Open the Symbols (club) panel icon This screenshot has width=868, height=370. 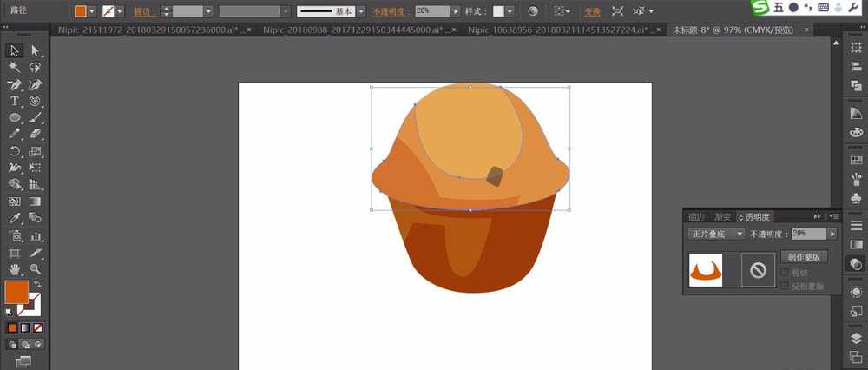[x=856, y=197]
